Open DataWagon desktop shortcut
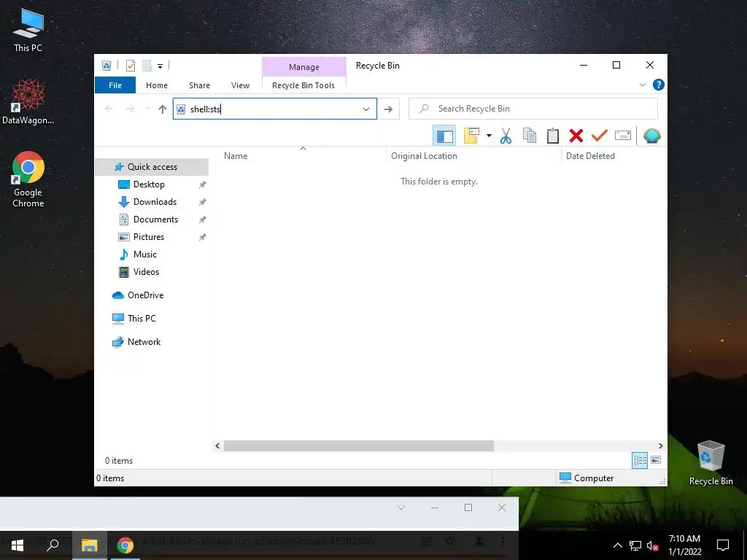 28,101
